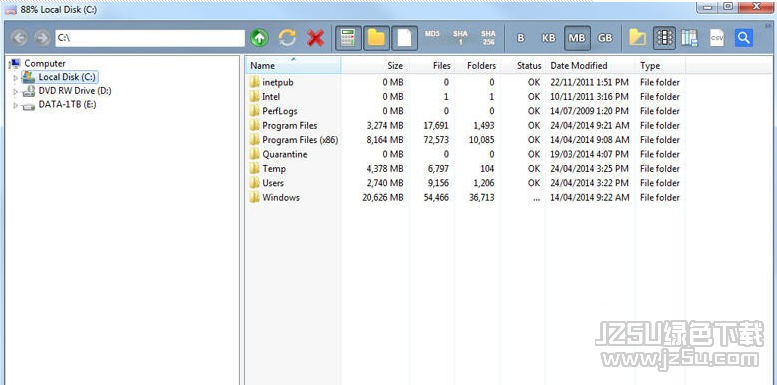Screen dimensions: 777x385
Task: Refresh the folder scan
Action: click(287, 38)
